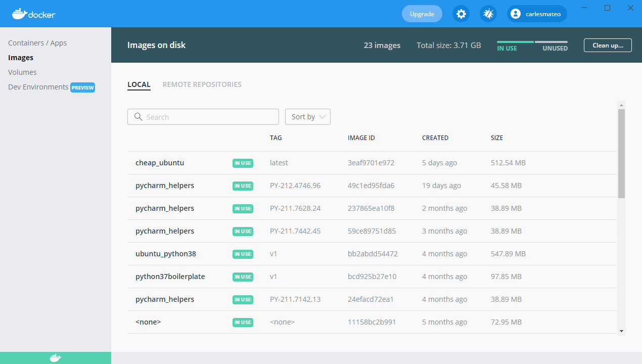Switch to the LOCAL tab

click(139, 84)
